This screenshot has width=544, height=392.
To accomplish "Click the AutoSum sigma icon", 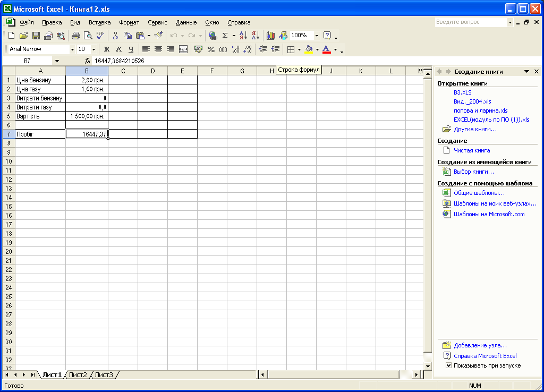I will [x=225, y=36].
